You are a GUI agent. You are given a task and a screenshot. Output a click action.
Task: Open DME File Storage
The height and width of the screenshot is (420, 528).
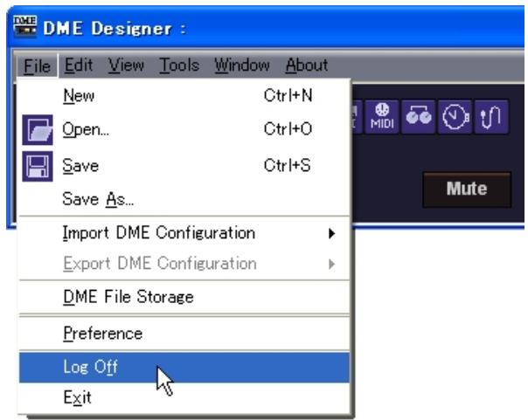pyautogui.click(x=184, y=297)
